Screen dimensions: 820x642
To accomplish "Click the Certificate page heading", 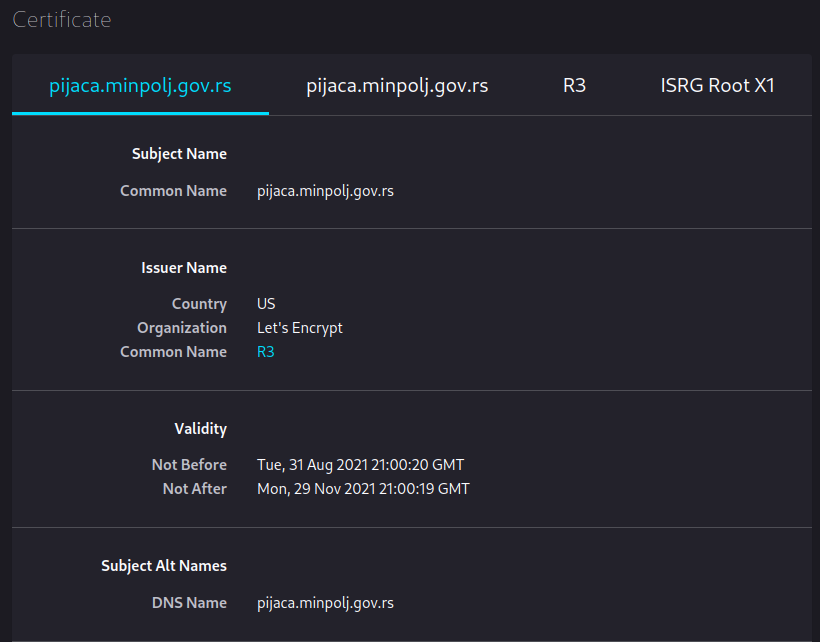I will (62, 20).
